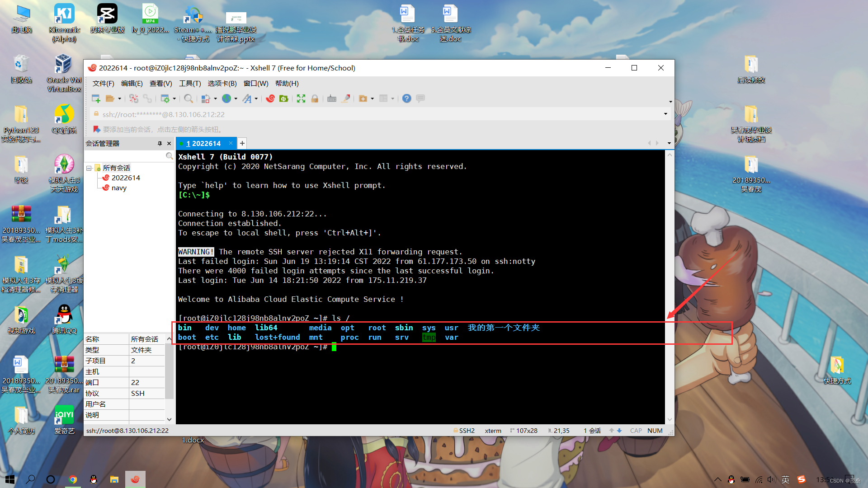This screenshot has height=488, width=868.
Task: Toggle pin on session manager panel
Action: click(x=160, y=143)
